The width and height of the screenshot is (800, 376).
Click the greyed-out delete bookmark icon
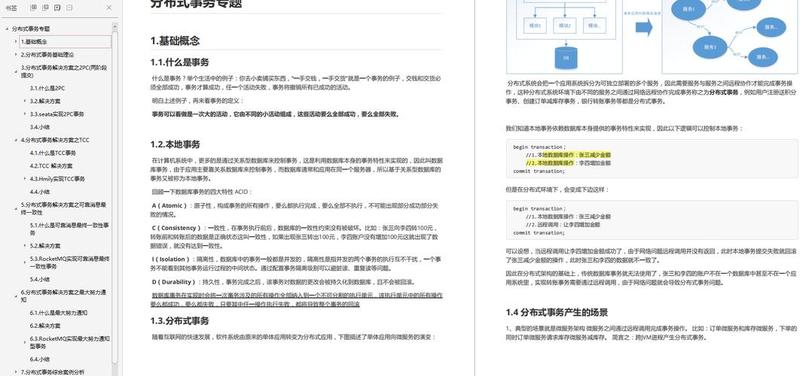coord(69,8)
